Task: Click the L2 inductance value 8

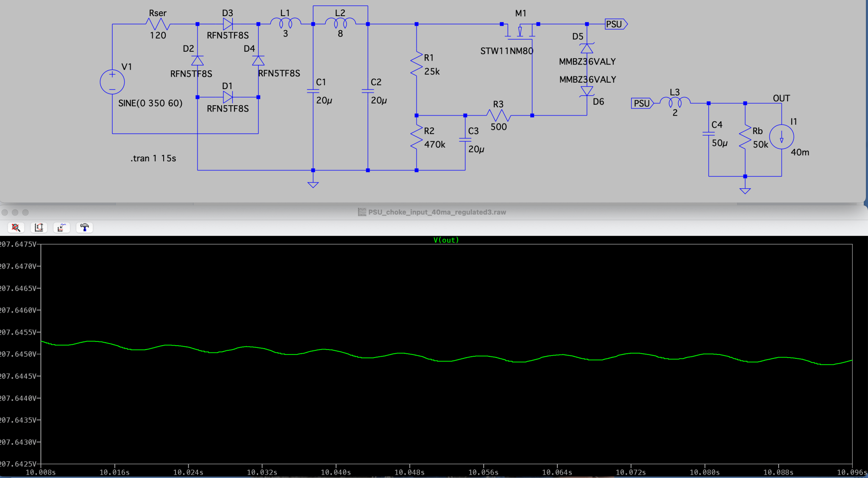Action: pos(340,34)
